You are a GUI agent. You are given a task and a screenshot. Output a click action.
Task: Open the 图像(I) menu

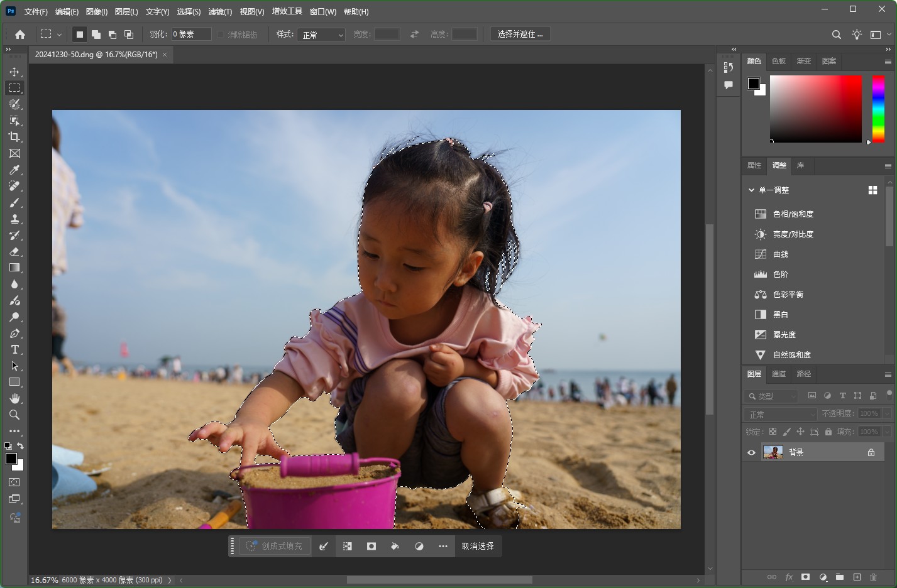[96, 12]
